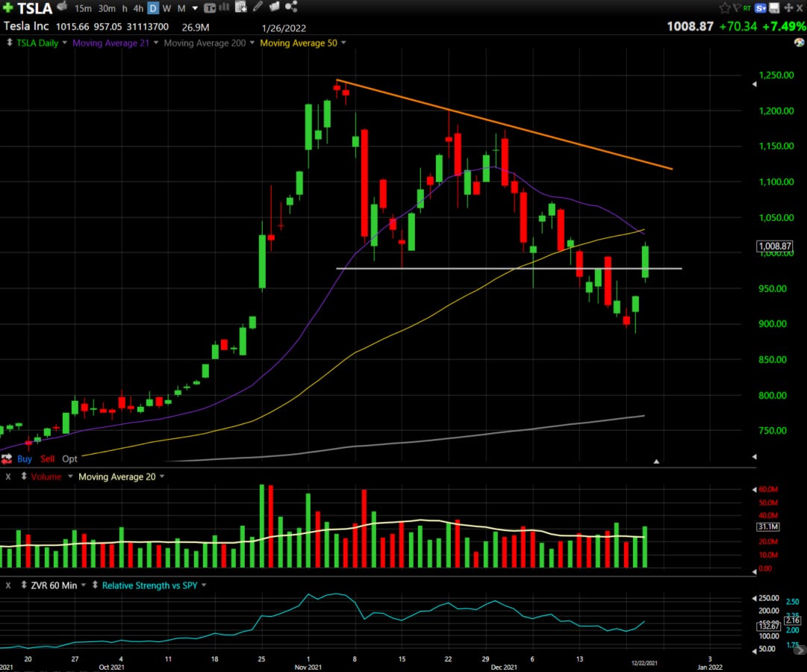Select the pencil drawing tool
Image resolution: width=807 pixels, height=672 pixels.
(258, 6)
